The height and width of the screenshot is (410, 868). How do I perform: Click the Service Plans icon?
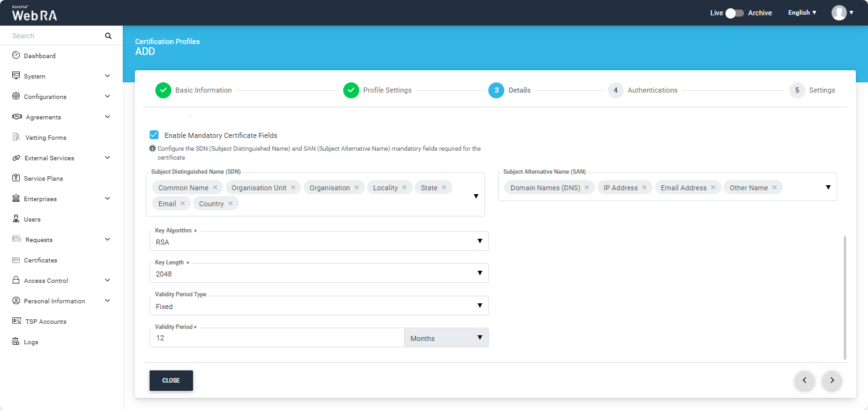[x=17, y=178]
